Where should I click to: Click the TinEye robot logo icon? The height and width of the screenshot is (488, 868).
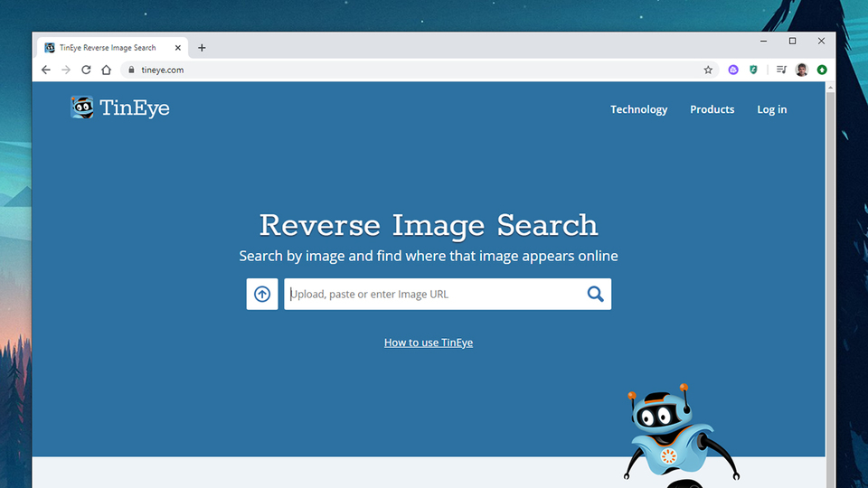[x=82, y=108]
